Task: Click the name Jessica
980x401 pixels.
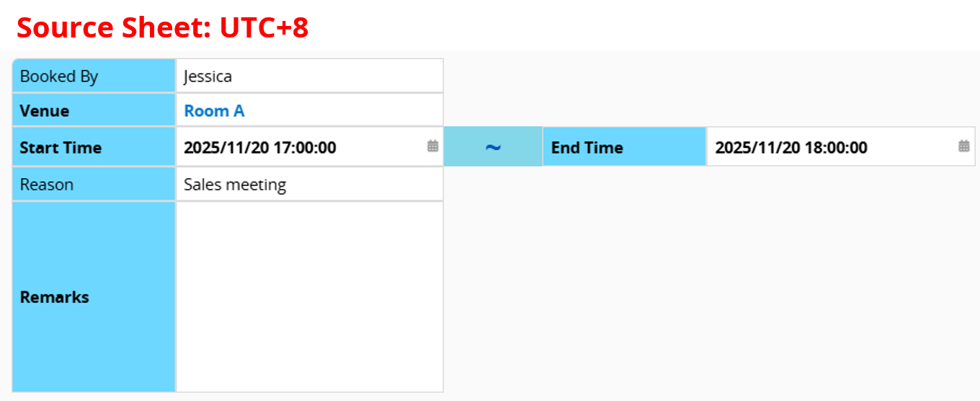Action: (208, 76)
